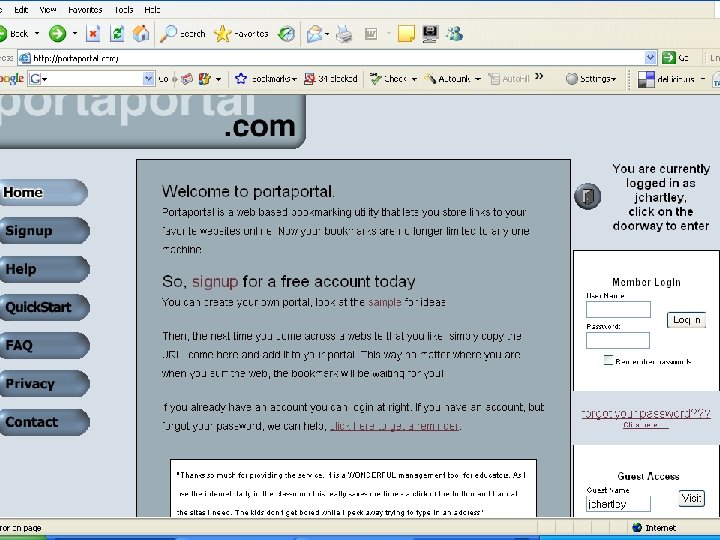
Task: Click the Internet zone status bar indicator
Action: point(654,528)
